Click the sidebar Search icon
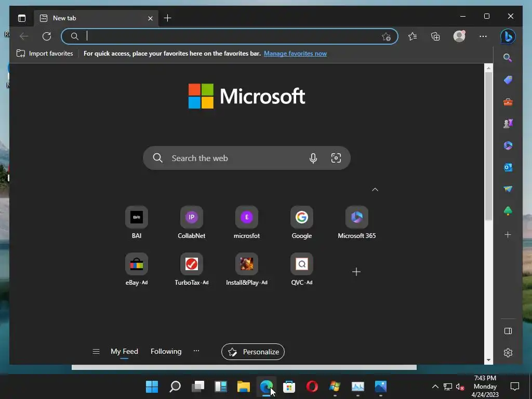Screen dimensions: 532x399 coord(508,58)
